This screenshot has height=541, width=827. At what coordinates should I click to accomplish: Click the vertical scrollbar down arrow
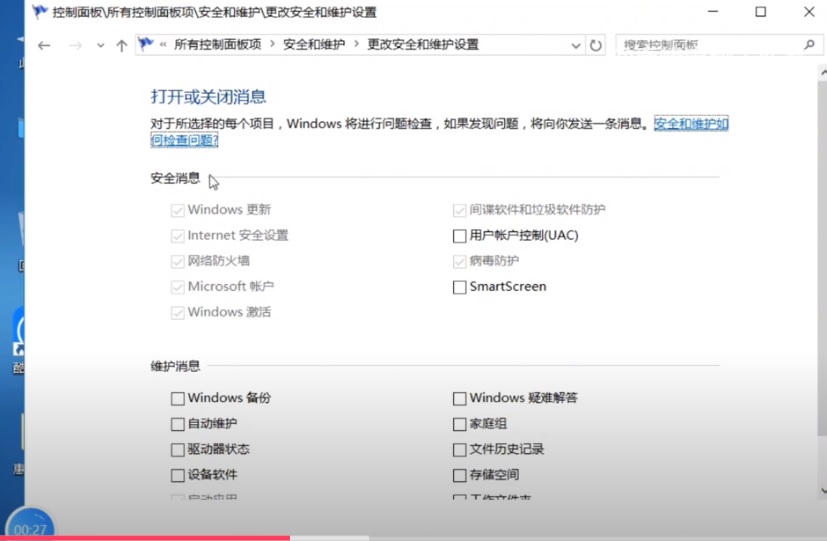[822, 490]
